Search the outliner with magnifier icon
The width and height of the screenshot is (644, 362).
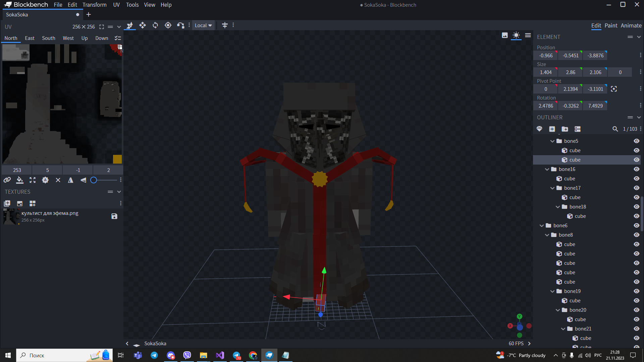click(615, 129)
